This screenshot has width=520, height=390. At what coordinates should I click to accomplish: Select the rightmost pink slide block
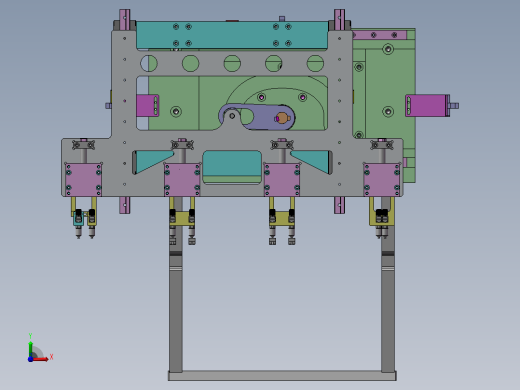pyautogui.click(x=382, y=180)
